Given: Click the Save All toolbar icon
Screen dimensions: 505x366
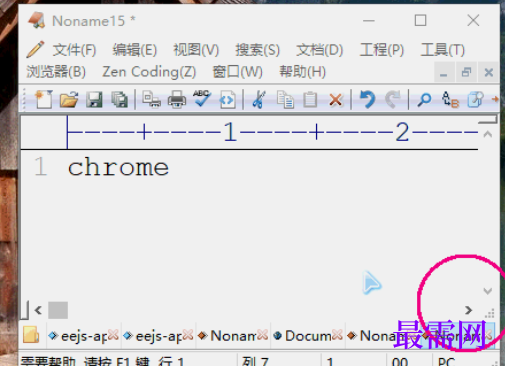Looking at the screenshot, I should (x=120, y=99).
